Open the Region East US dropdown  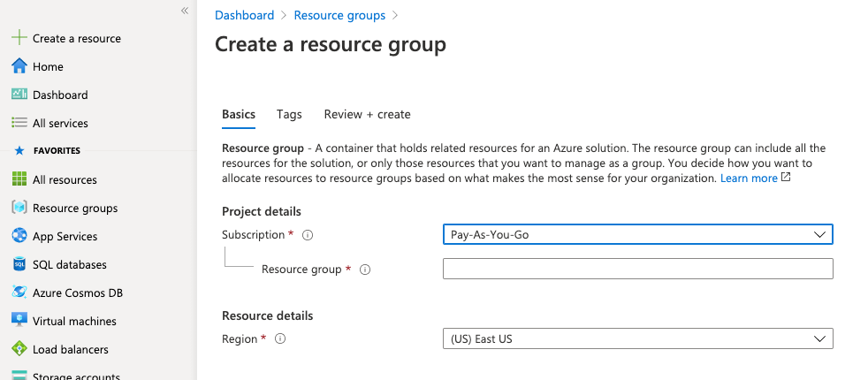[637, 338]
